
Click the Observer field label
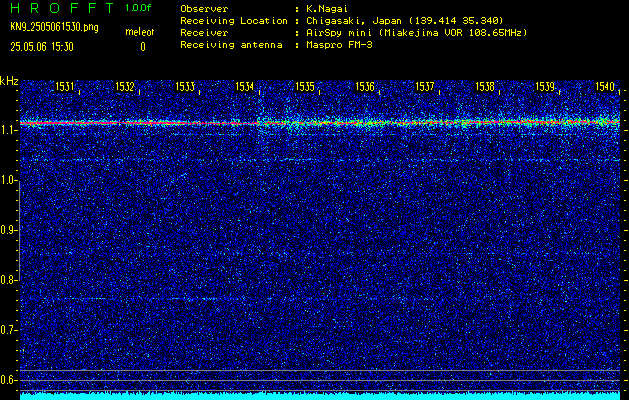204,9
